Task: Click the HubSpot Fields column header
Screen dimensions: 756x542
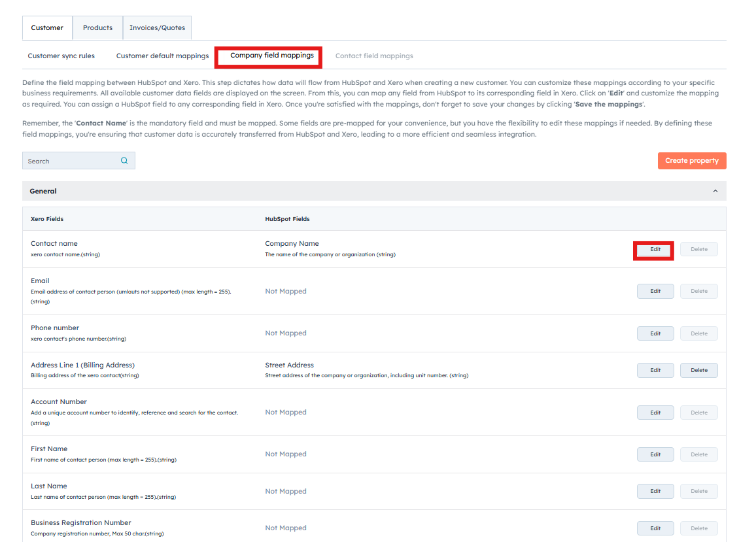Action: coord(287,219)
